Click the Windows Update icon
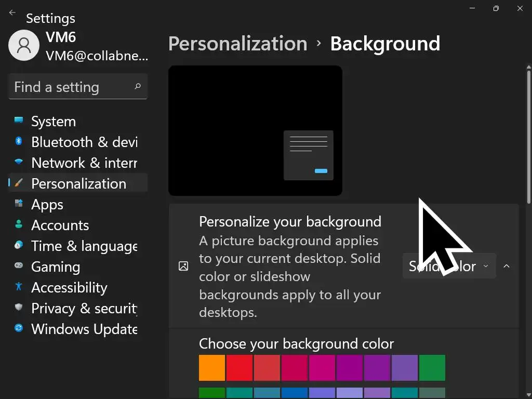This screenshot has width=532, height=399. coord(19,329)
